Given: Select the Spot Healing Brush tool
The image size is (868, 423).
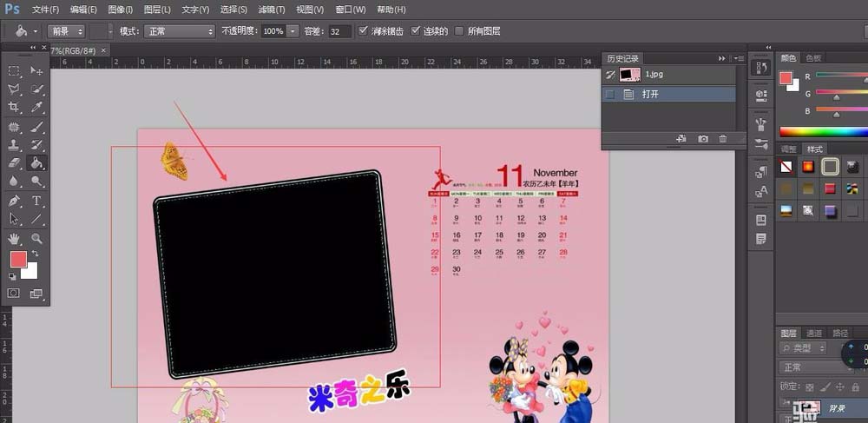Looking at the screenshot, I should click(x=14, y=127).
